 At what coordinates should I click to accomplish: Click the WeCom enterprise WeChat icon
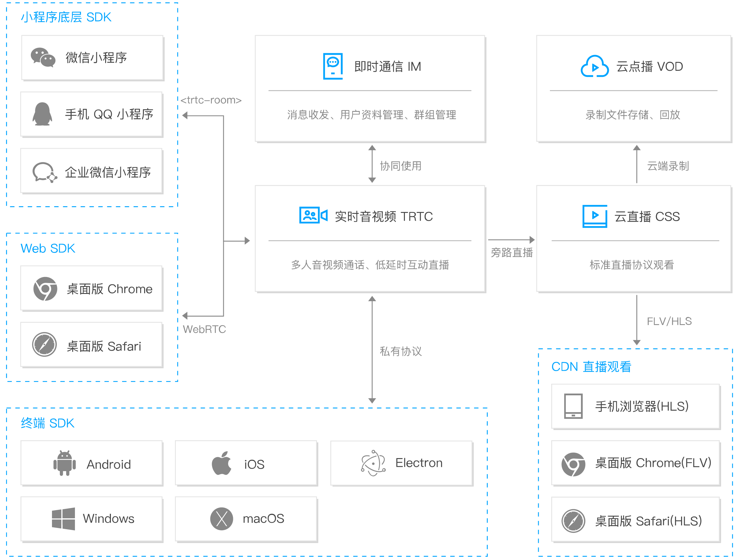(44, 172)
